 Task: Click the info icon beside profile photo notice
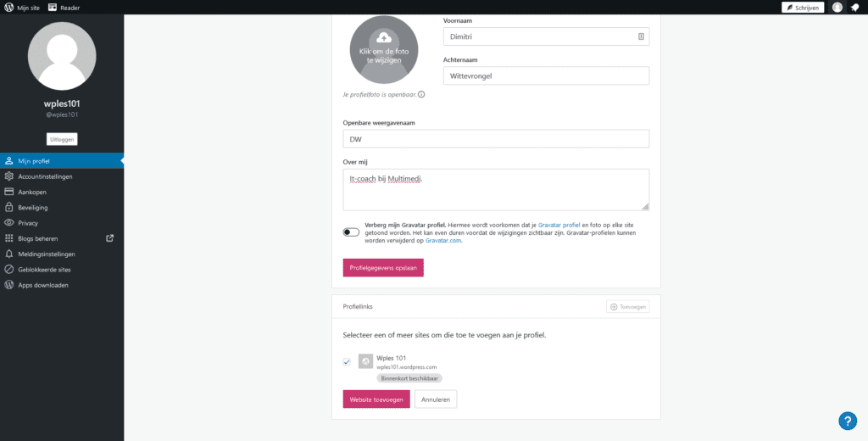(421, 94)
